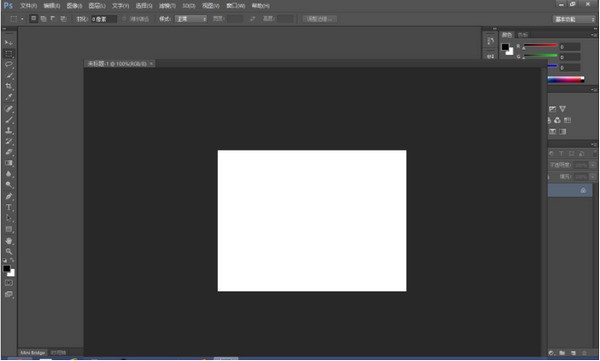The height and width of the screenshot is (361, 600).
Task: Open the Select menu
Action: (x=144, y=6)
